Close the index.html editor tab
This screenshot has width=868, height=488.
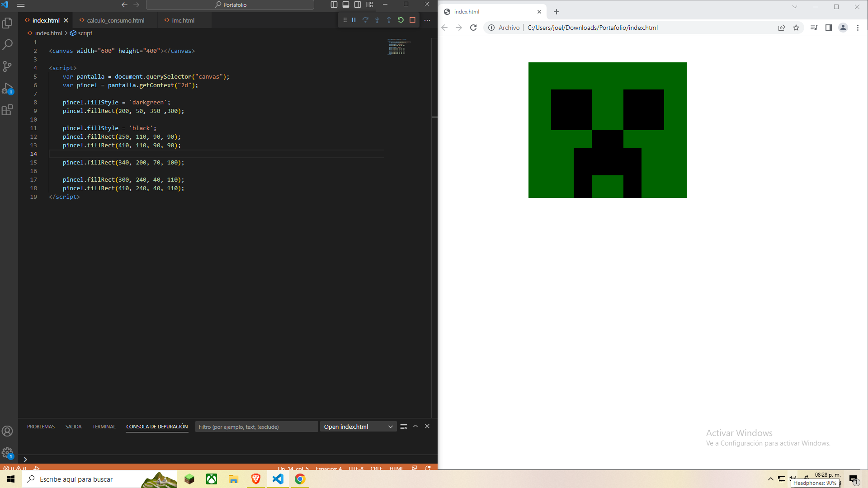pos(66,20)
